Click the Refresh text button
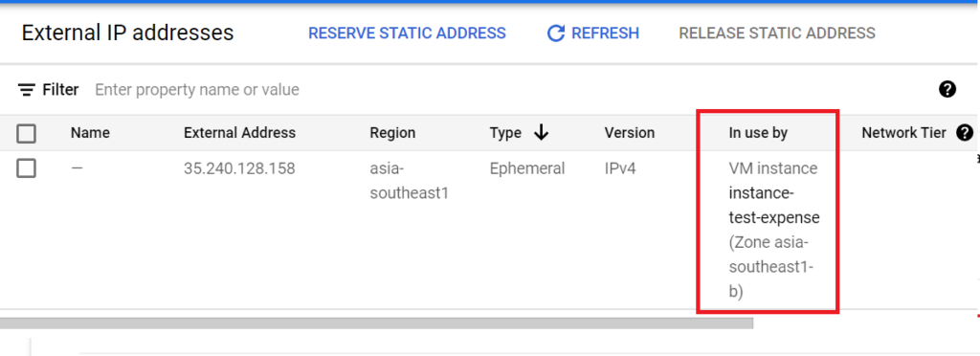 pyautogui.click(x=605, y=33)
